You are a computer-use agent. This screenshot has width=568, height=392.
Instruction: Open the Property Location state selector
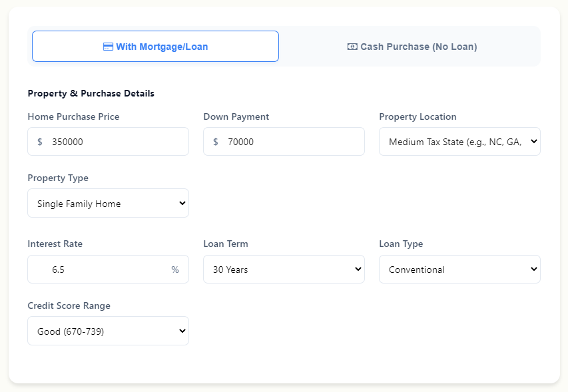[459, 141]
